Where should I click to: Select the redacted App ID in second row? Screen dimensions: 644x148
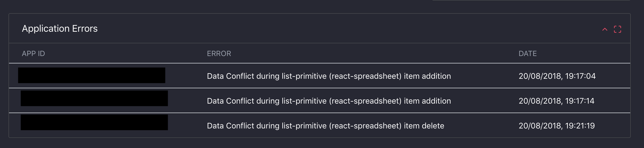[x=94, y=98]
